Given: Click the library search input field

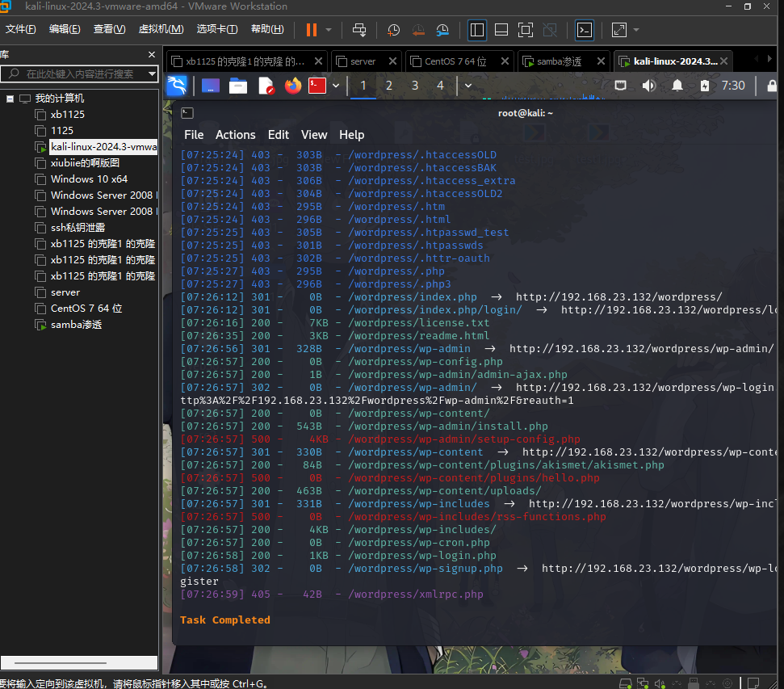Looking at the screenshot, I should [81, 74].
